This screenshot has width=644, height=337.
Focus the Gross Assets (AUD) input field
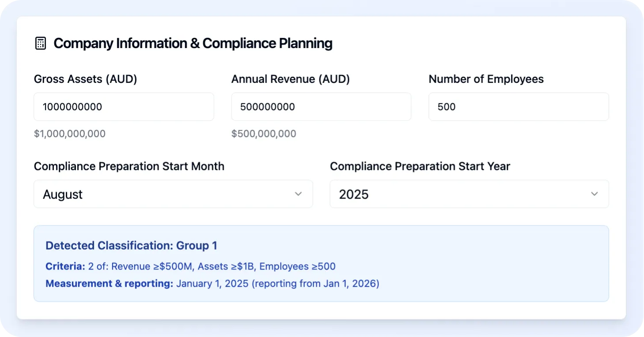(x=124, y=107)
